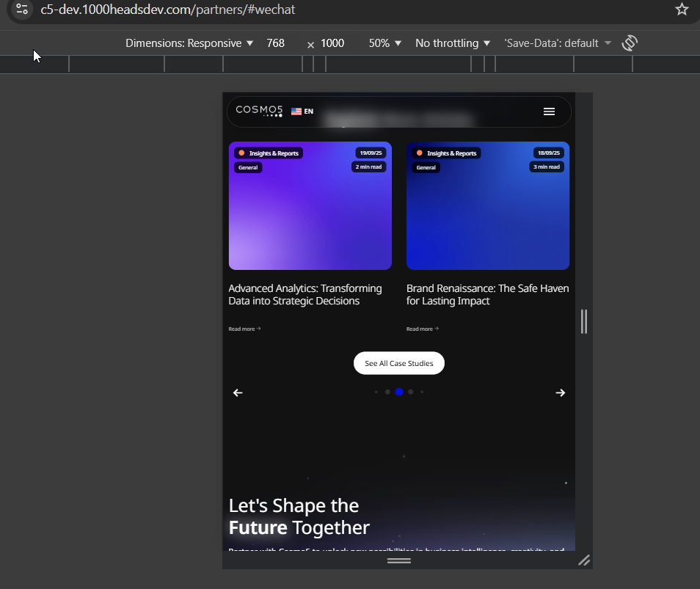The image size is (700, 589).
Task: Click the URL in the address bar
Action: coord(168,10)
